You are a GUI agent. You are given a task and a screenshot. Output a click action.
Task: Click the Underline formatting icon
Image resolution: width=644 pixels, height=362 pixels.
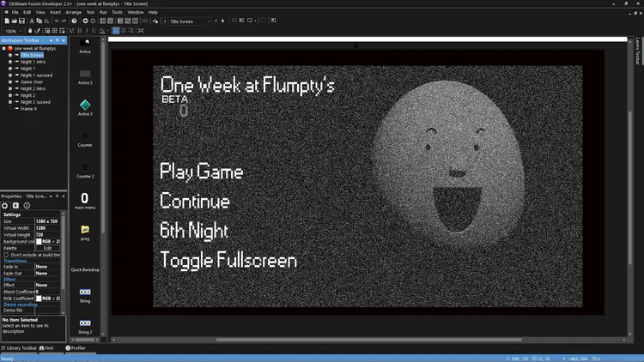(x=94, y=31)
